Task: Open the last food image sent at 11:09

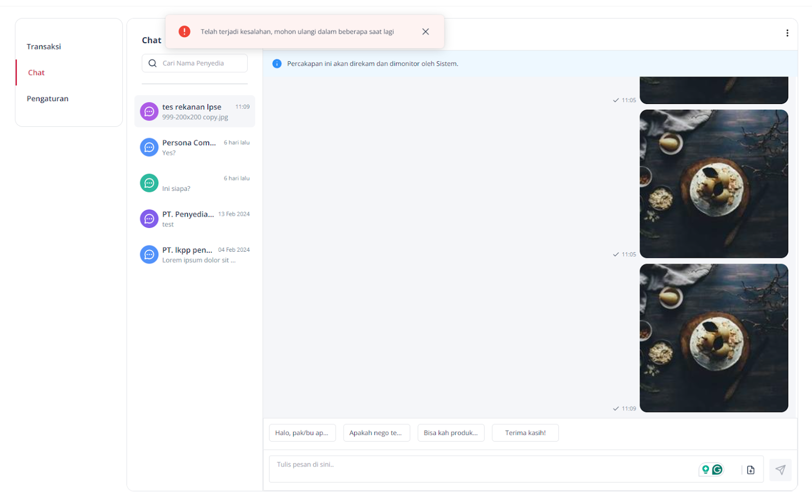Action: pos(714,338)
